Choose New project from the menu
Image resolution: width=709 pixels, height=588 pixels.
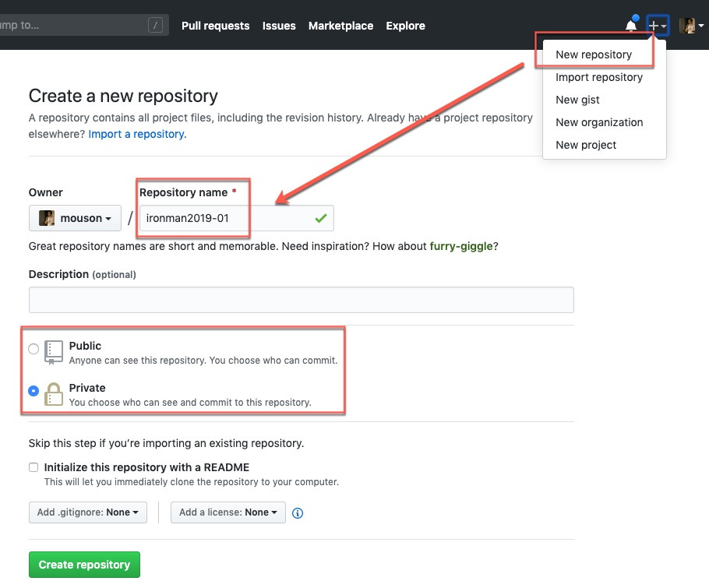tap(586, 145)
